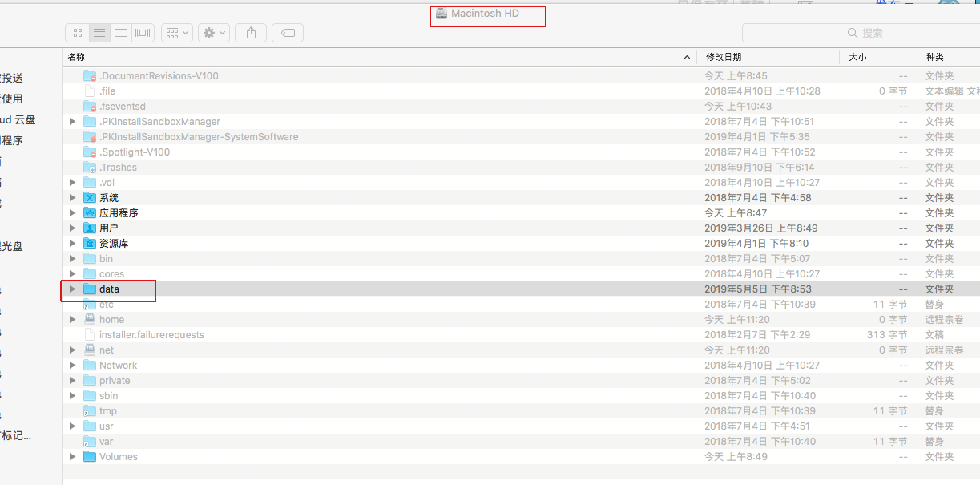The image size is (980, 485).
Task: Select the installer.failurerequests document icon
Action: tap(90, 335)
